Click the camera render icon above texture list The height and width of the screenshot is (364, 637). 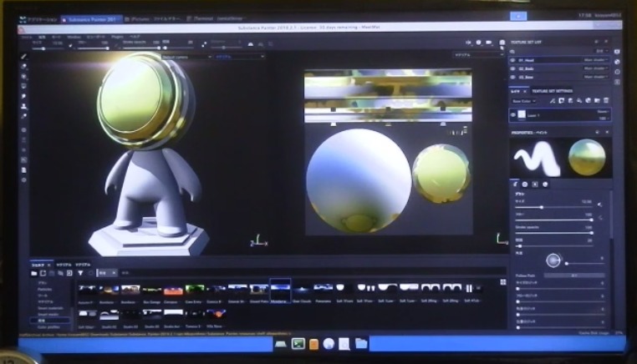pyautogui.click(x=502, y=43)
